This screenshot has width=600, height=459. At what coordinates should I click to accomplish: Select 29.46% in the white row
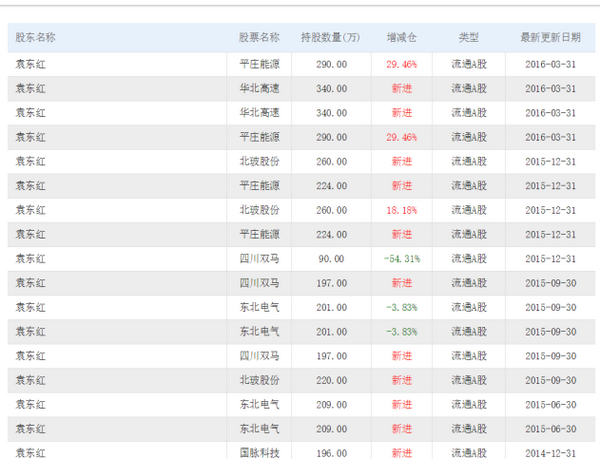tap(401, 64)
